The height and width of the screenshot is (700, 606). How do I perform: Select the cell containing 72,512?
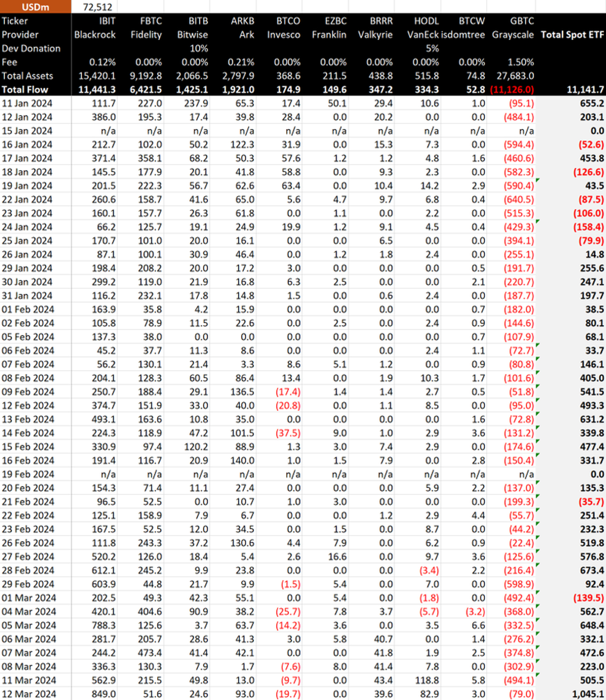pos(97,7)
